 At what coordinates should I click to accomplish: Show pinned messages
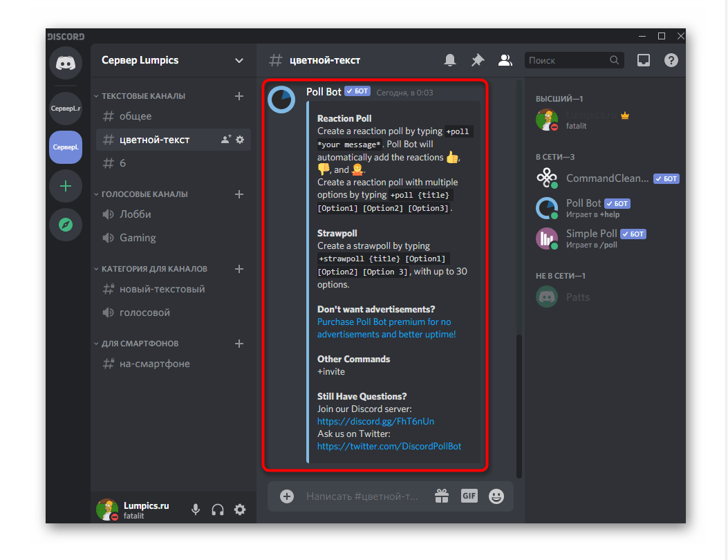click(x=478, y=61)
